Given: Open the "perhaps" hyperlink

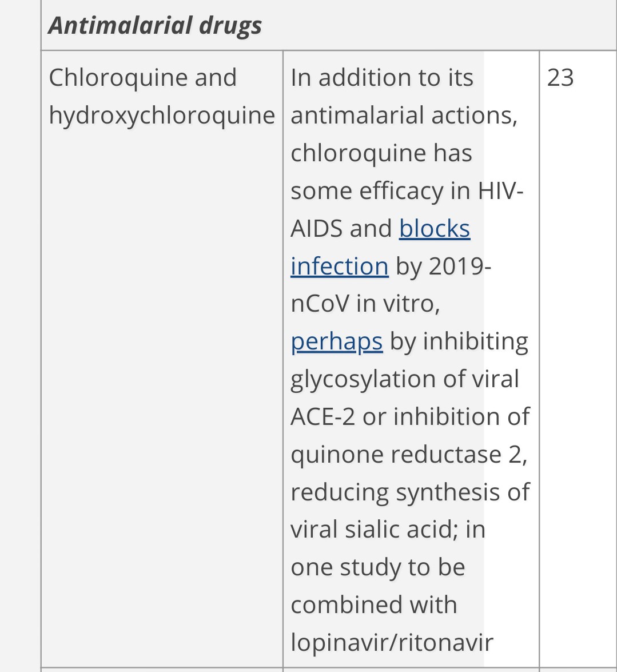Looking at the screenshot, I should click(x=336, y=341).
